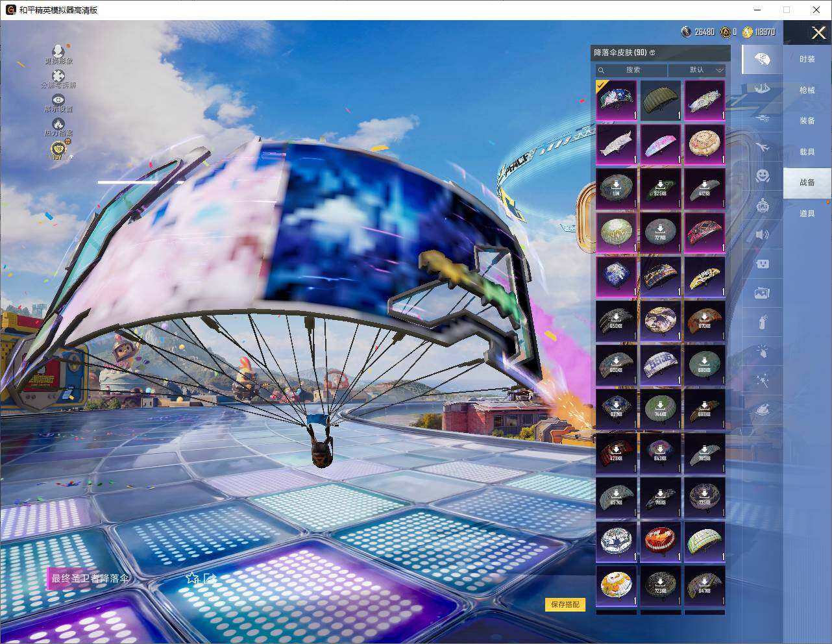Click the 保存搭配 button

click(x=565, y=604)
